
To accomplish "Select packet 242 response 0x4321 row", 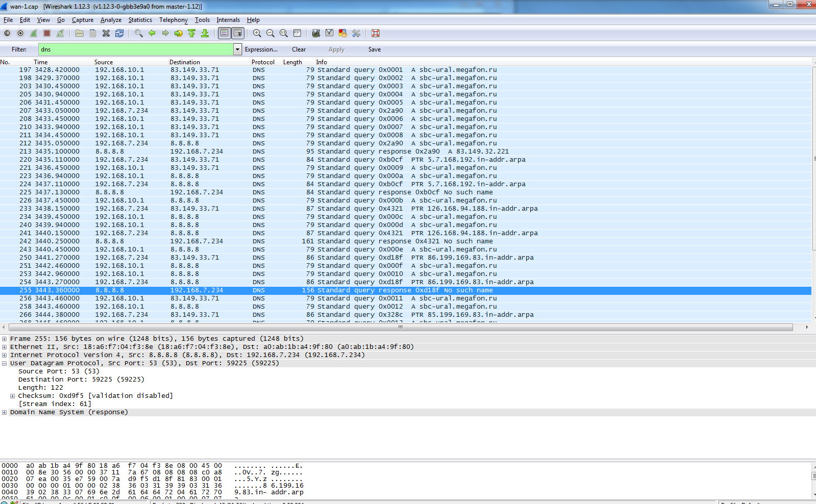I will 406,241.
